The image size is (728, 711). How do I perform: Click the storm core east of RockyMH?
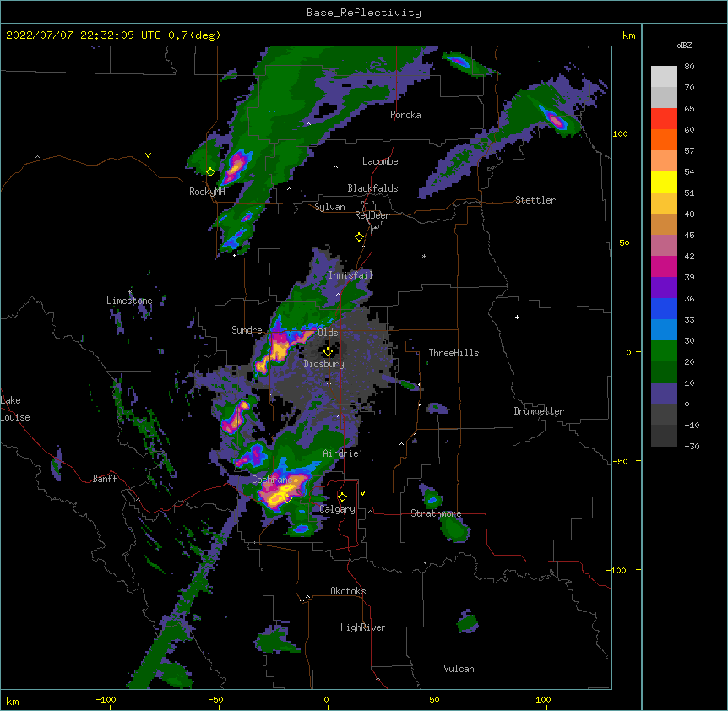pyautogui.click(x=236, y=166)
